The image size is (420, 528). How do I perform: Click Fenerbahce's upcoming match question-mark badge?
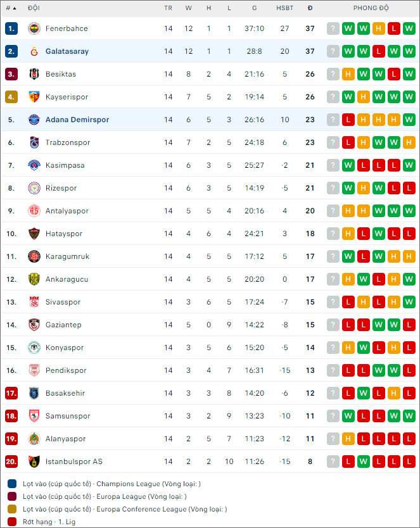[x=333, y=28]
